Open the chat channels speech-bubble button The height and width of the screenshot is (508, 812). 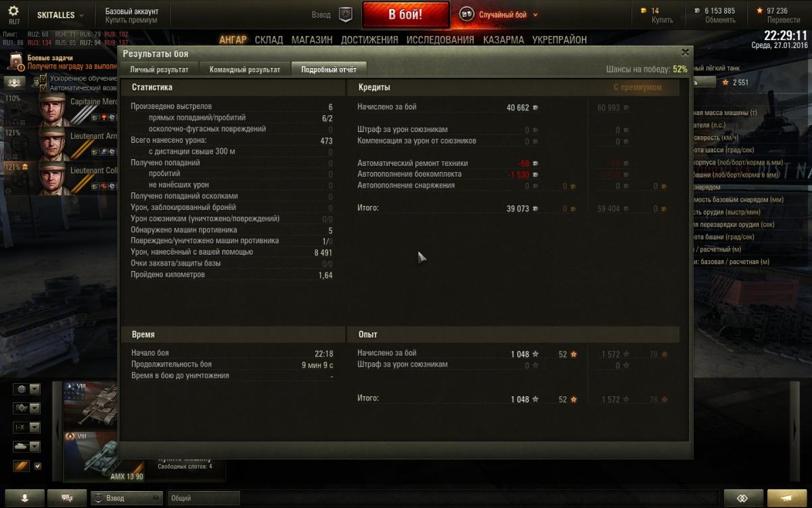[x=67, y=498]
